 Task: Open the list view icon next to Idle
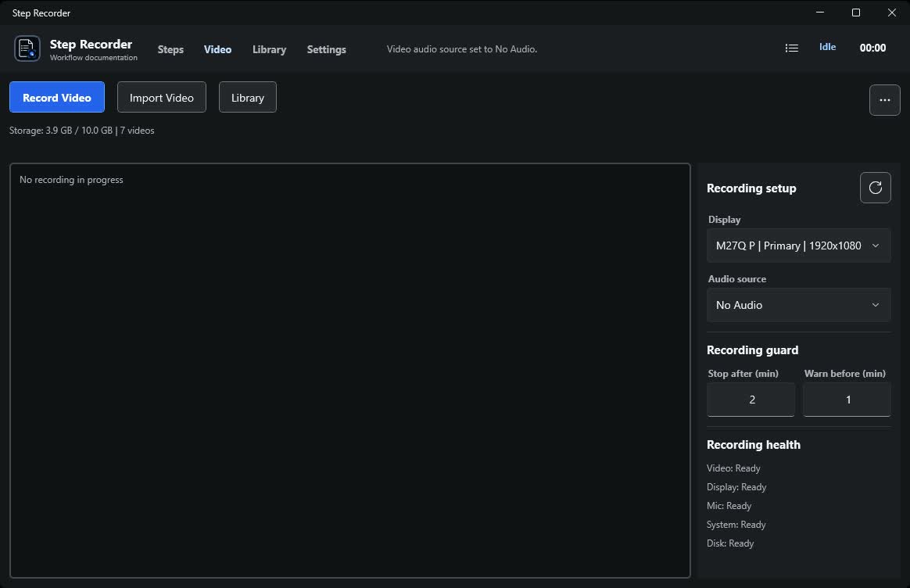(792, 48)
